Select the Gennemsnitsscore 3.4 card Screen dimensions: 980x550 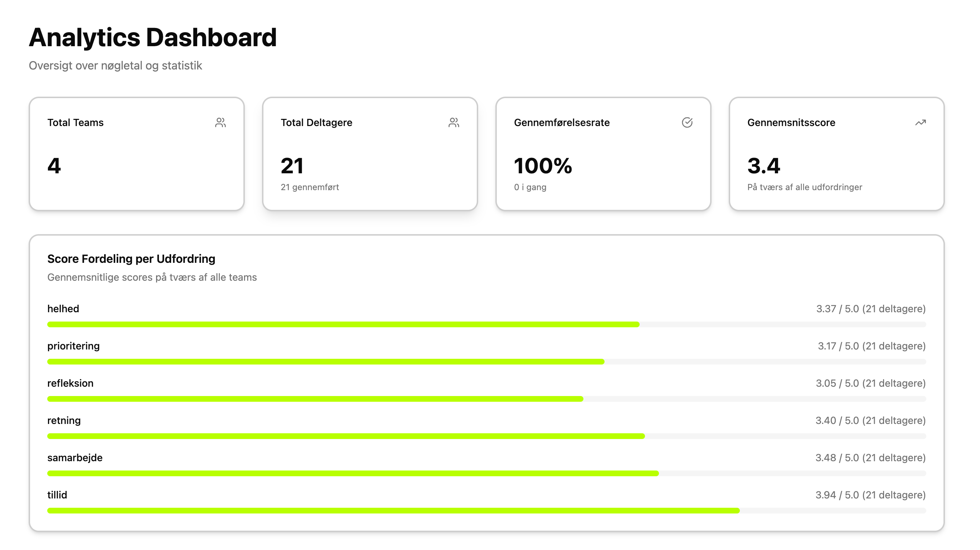pyautogui.click(x=836, y=154)
